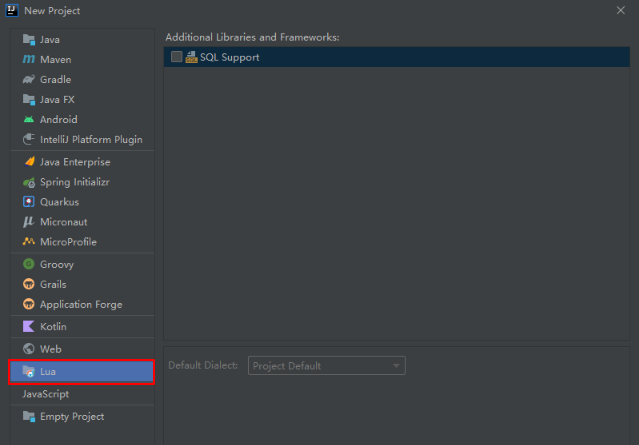Image resolution: width=639 pixels, height=445 pixels.
Task: Click the Java Enterprise icon
Action: click(x=29, y=162)
